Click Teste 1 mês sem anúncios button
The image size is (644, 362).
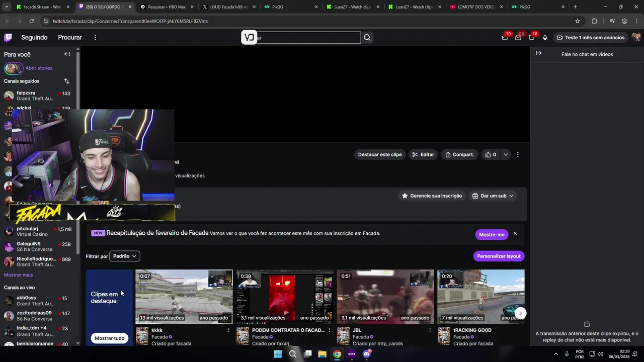tap(590, 38)
